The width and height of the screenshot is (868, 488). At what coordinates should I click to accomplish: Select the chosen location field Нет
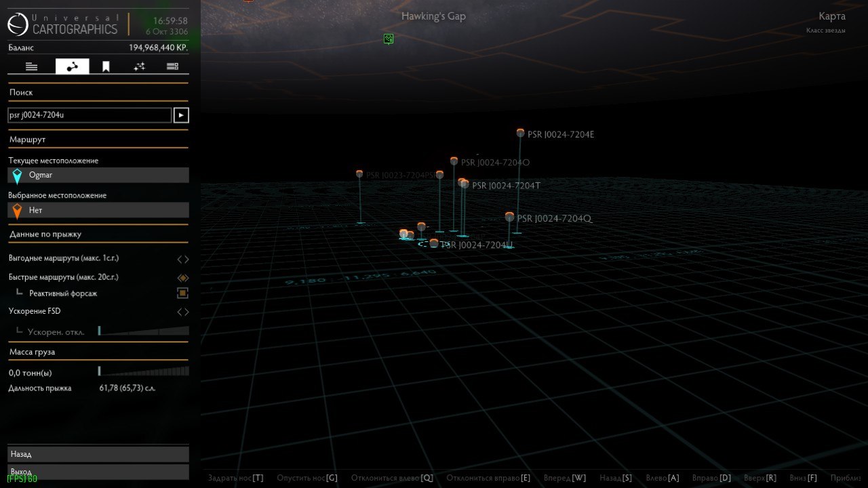click(98, 210)
